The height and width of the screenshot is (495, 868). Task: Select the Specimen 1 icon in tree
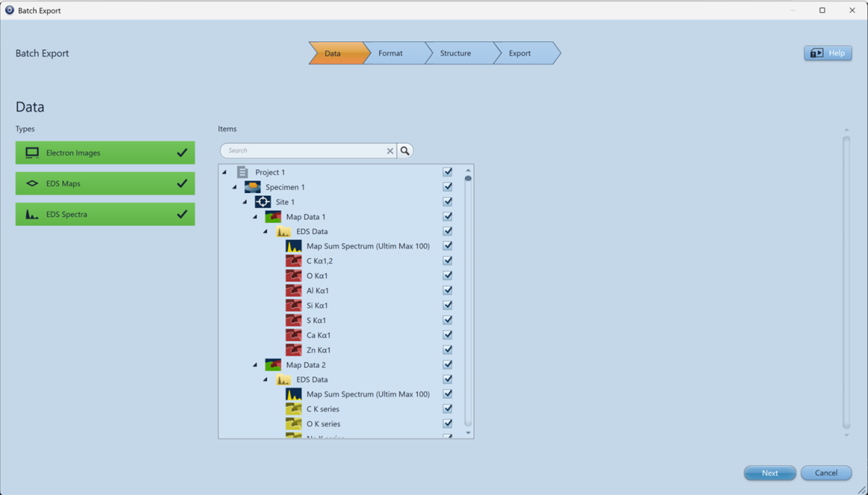coord(252,187)
